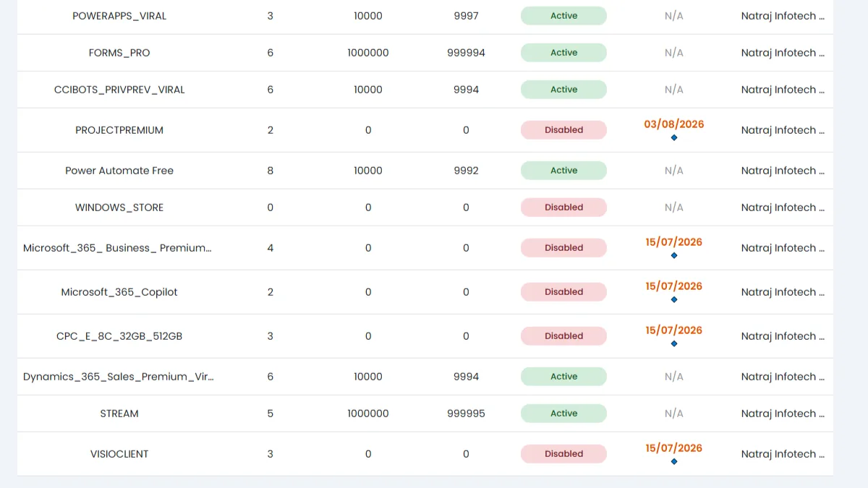Select the FORMS_PRO license name
The height and width of the screenshot is (488, 868).
(x=119, y=53)
